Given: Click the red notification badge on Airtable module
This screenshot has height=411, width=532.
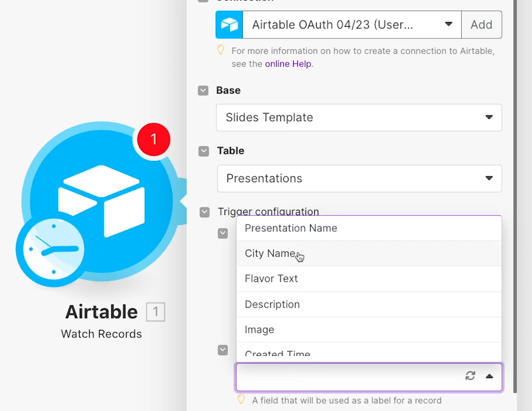Looking at the screenshot, I should point(154,139).
